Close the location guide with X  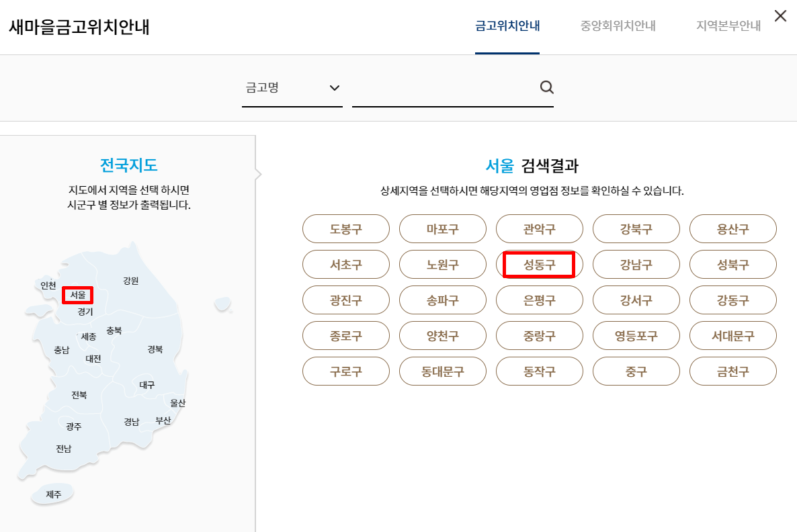pyautogui.click(x=780, y=15)
